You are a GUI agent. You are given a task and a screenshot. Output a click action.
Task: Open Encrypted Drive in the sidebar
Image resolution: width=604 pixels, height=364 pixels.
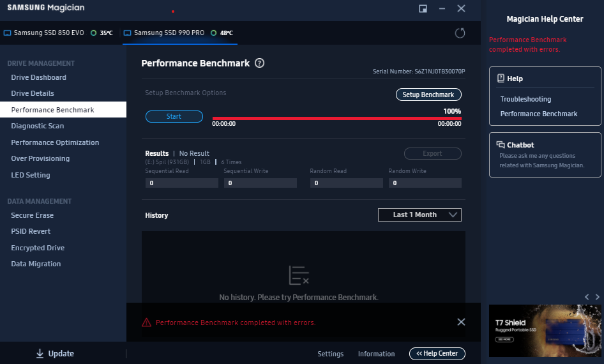(38, 248)
